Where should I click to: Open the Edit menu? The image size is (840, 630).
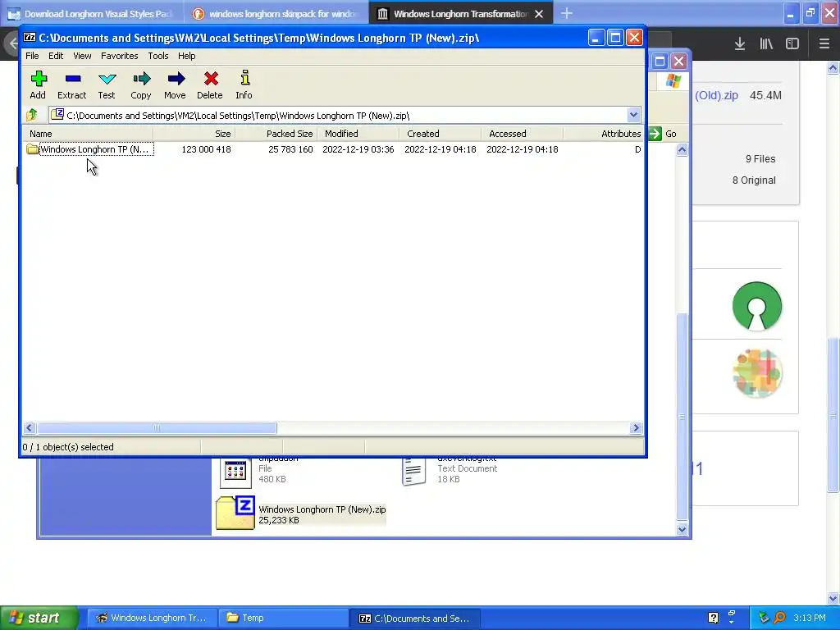pos(56,56)
